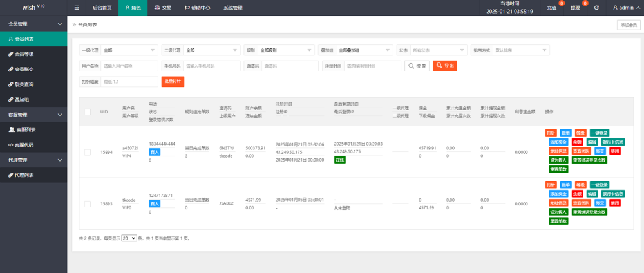
Task: Click the hamburger menu collapse icon
Action: [x=77, y=8]
